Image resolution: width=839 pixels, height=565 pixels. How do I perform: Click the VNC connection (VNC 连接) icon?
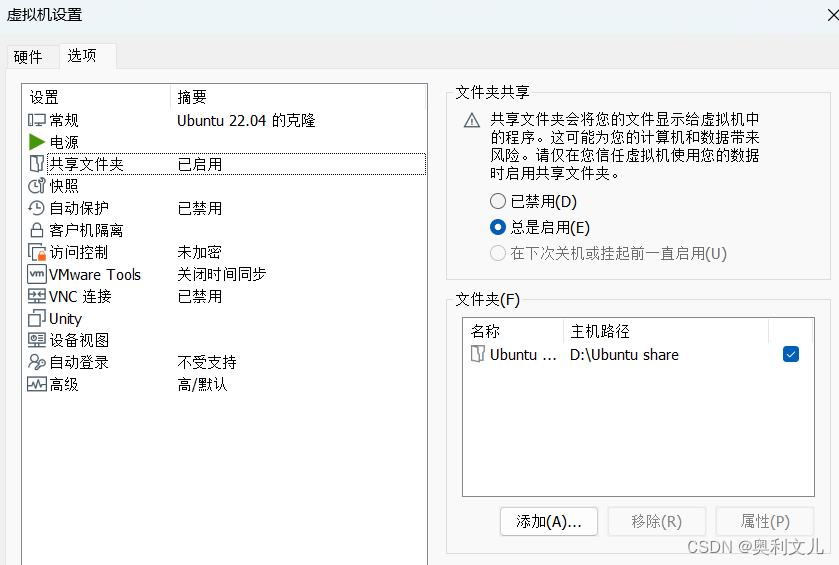(36, 296)
